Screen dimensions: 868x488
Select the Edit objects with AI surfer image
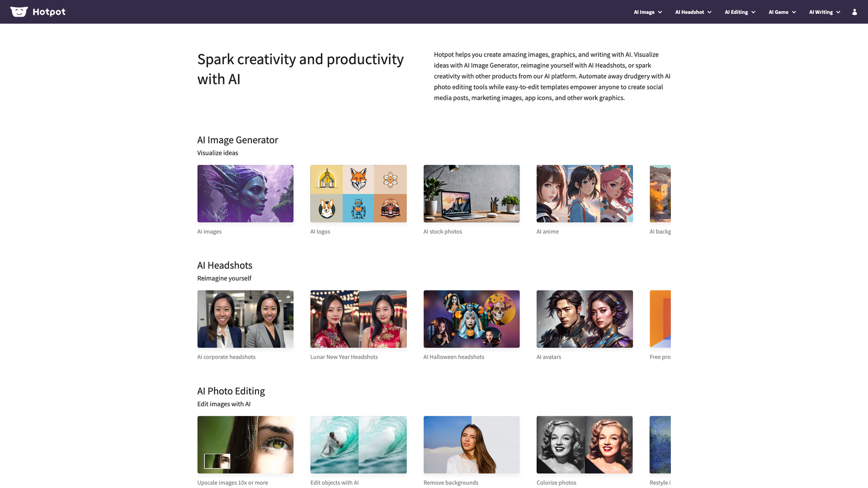(359, 445)
